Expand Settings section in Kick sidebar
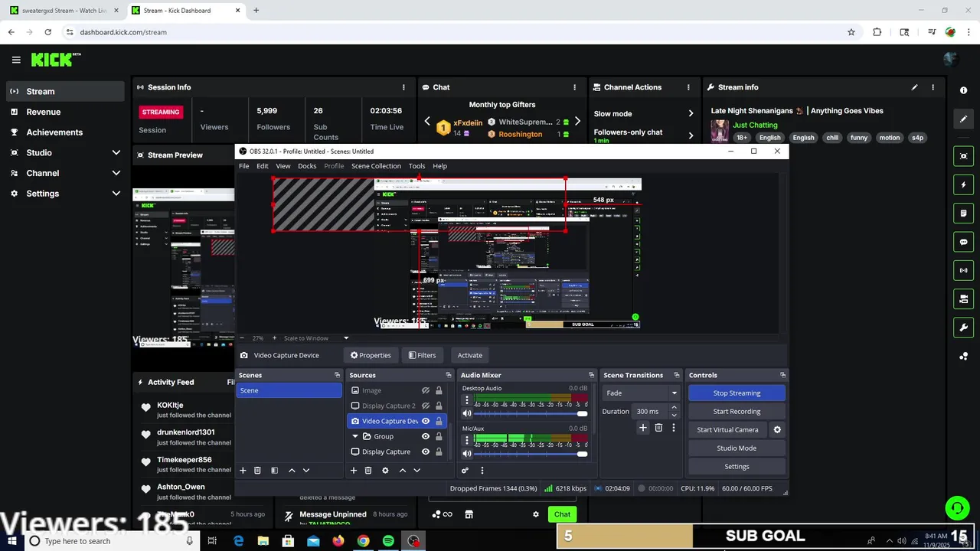The image size is (980, 551). 116,194
